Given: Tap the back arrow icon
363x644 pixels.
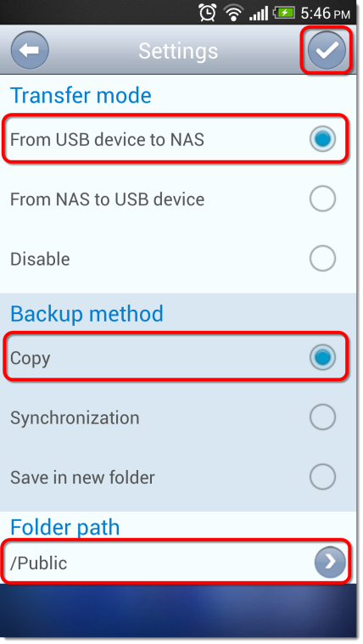Looking at the screenshot, I should (30, 51).
